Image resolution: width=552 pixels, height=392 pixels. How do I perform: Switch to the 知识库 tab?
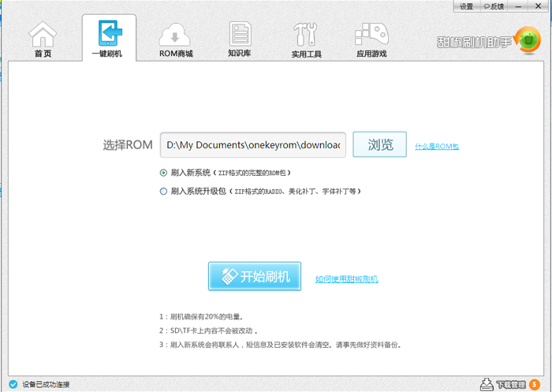(240, 39)
